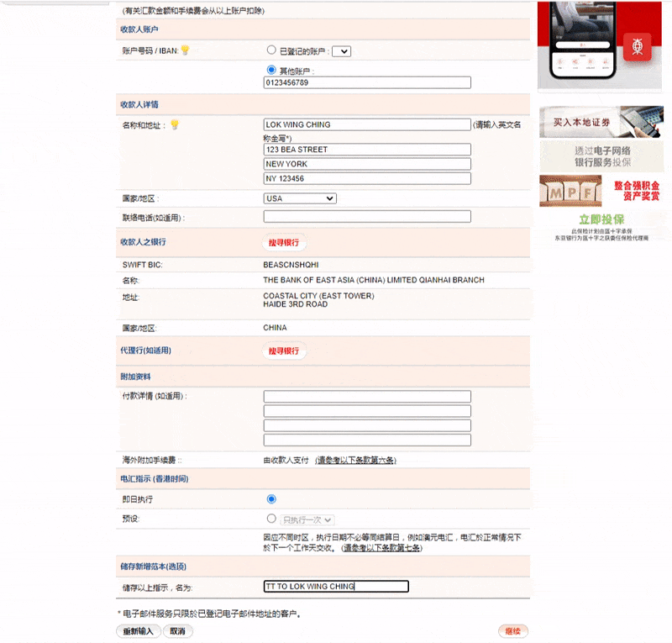Focus the first 付款详情 payment detail field
672x643 pixels.
[x=367, y=397]
